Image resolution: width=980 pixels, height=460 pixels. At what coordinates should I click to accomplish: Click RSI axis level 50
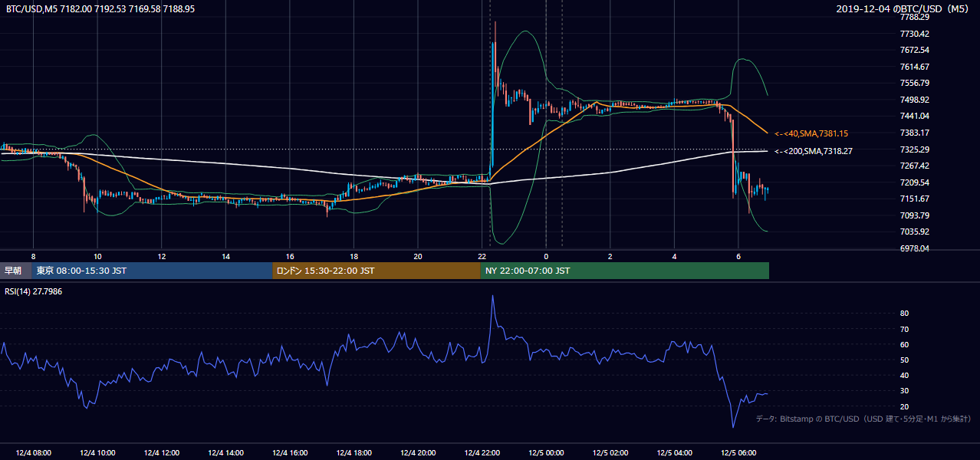905,360
